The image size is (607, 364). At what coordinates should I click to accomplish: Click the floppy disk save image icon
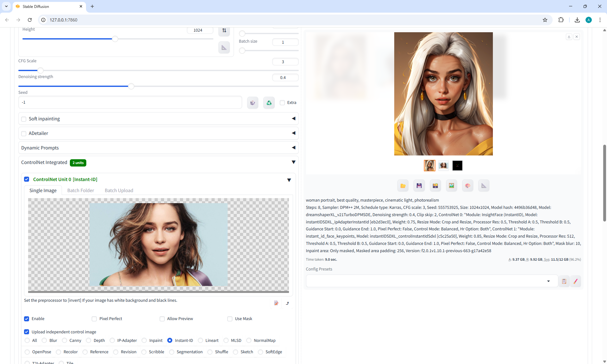(419, 186)
